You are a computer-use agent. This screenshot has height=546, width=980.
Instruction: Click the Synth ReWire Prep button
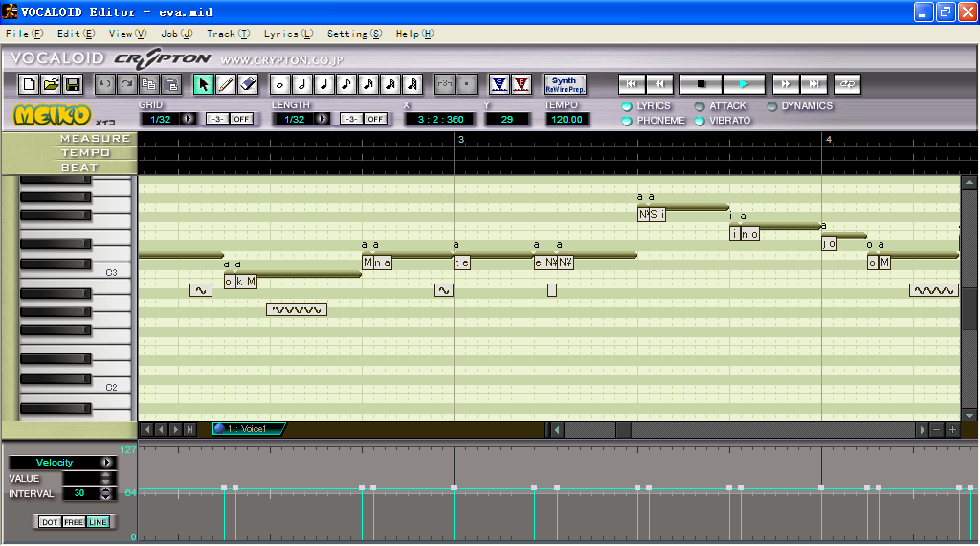tap(565, 83)
